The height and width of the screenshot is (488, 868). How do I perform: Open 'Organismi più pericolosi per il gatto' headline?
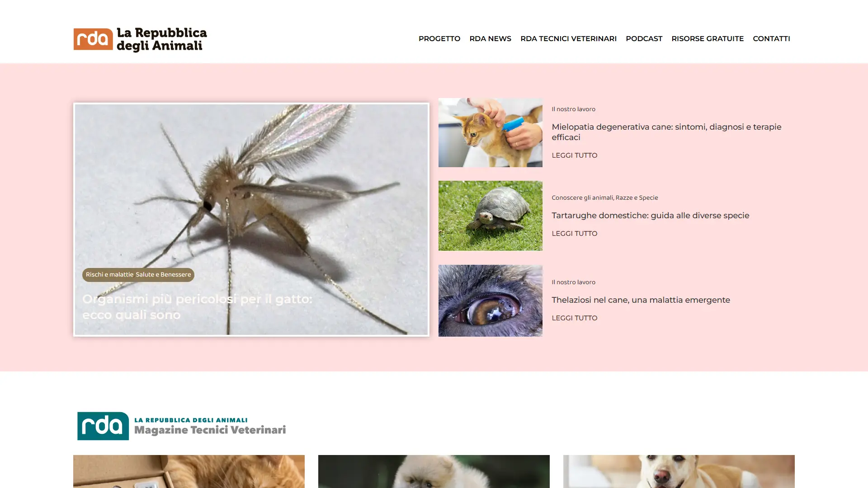[x=197, y=307]
